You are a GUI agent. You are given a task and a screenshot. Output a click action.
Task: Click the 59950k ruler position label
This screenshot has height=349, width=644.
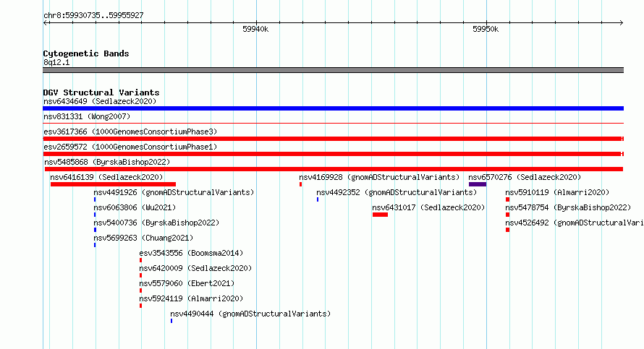click(x=486, y=29)
